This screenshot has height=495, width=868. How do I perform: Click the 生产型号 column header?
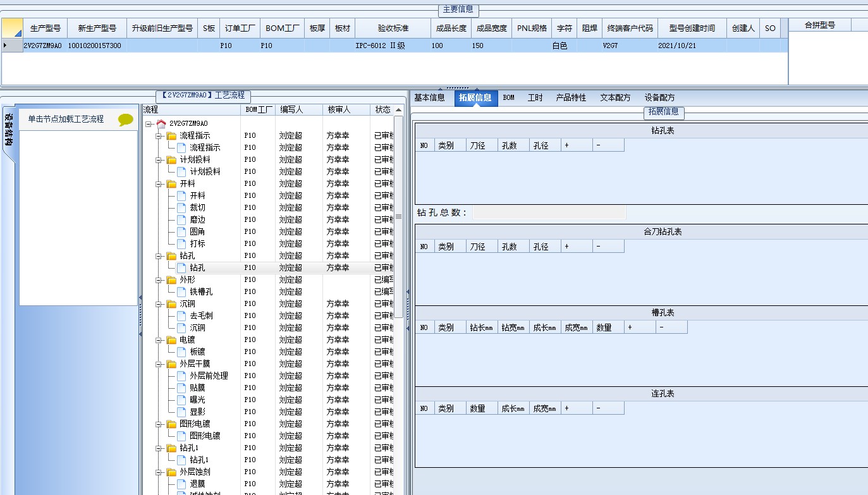pos(46,28)
